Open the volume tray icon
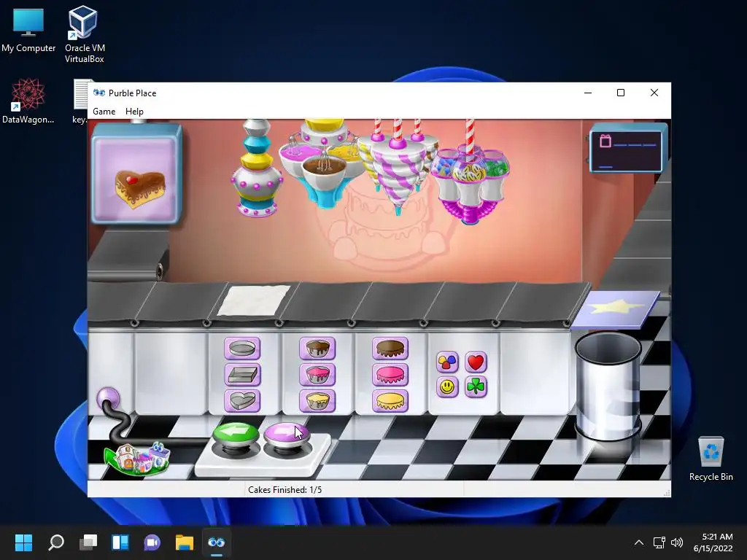 (x=676, y=542)
